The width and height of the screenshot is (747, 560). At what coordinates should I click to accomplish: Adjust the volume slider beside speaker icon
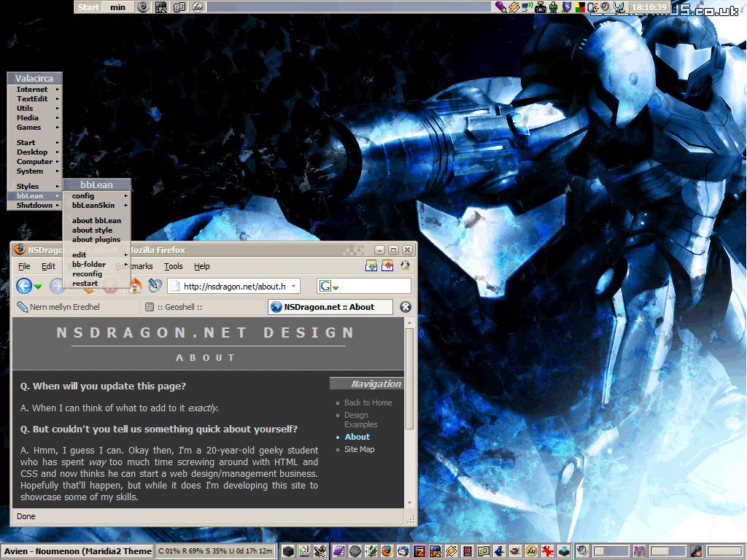(611, 551)
